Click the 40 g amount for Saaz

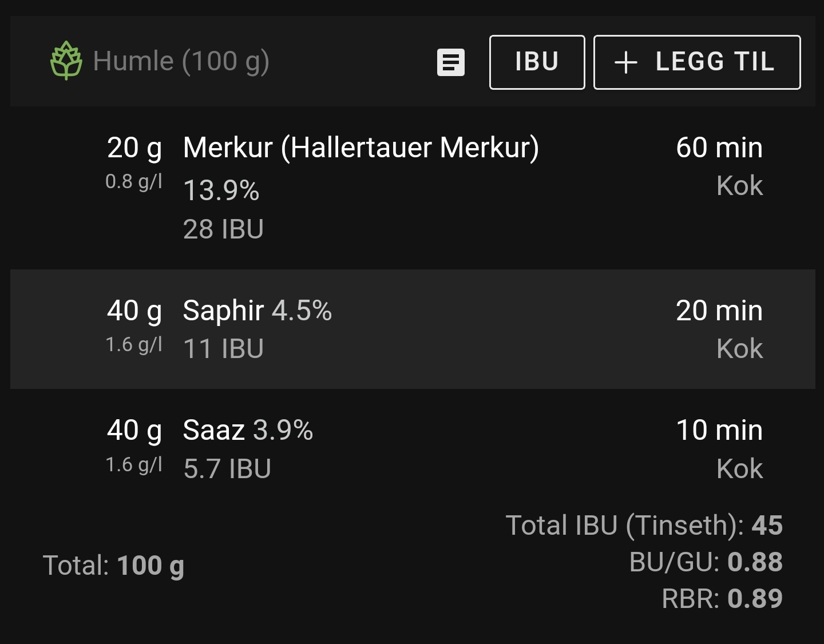(x=134, y=431)
